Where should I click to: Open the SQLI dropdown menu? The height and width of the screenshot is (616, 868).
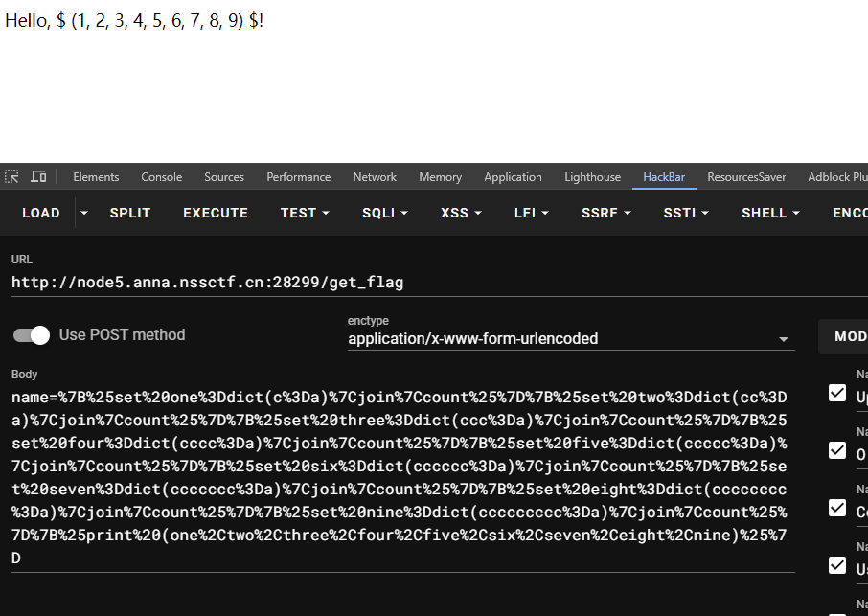[385, 213]
